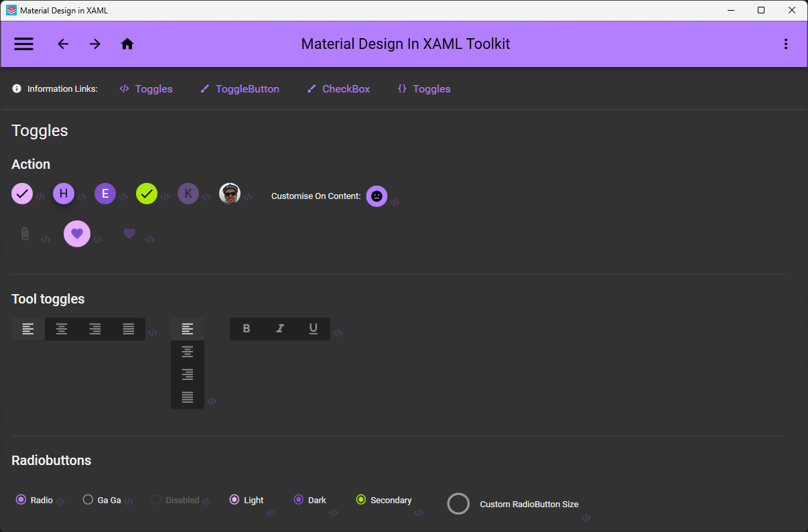Select align left in horizontal toolbar
Viewport: 808px width, 532px height.
[28, 329]
